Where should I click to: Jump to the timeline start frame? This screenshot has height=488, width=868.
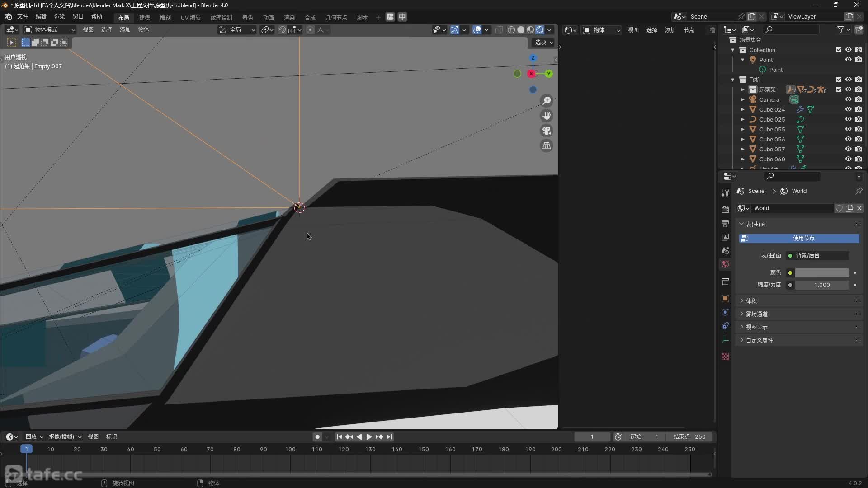[339, 437]
